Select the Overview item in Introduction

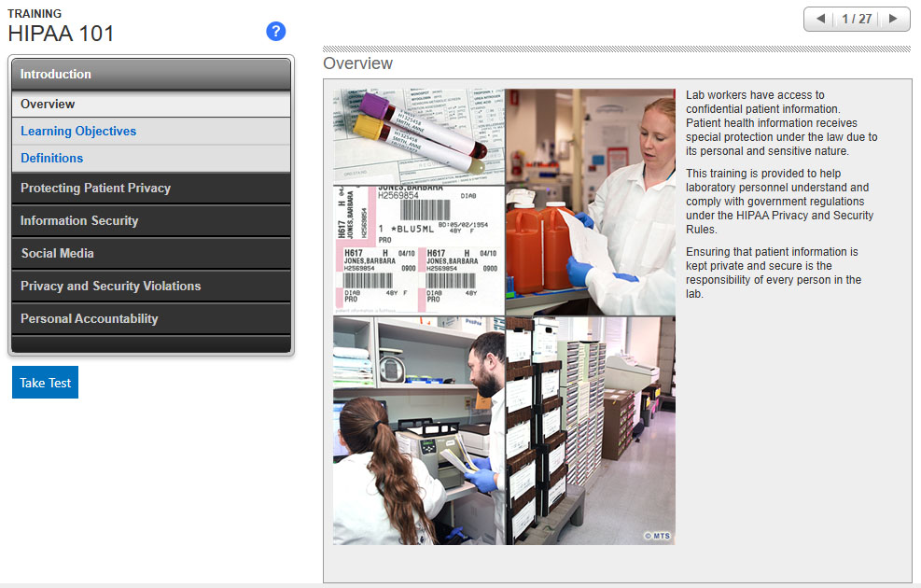[151, 104]
